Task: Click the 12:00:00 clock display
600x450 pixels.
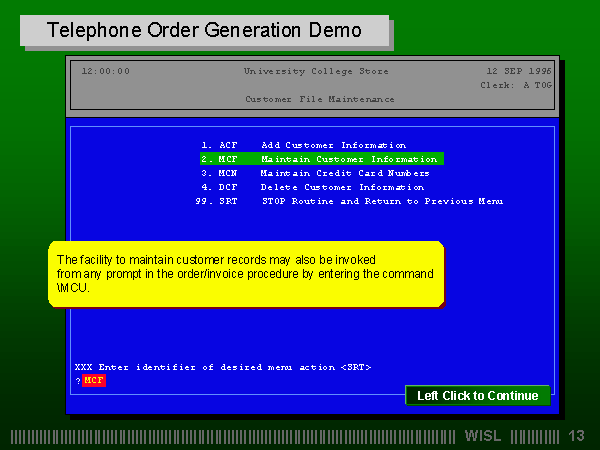Action: point(105,71)
